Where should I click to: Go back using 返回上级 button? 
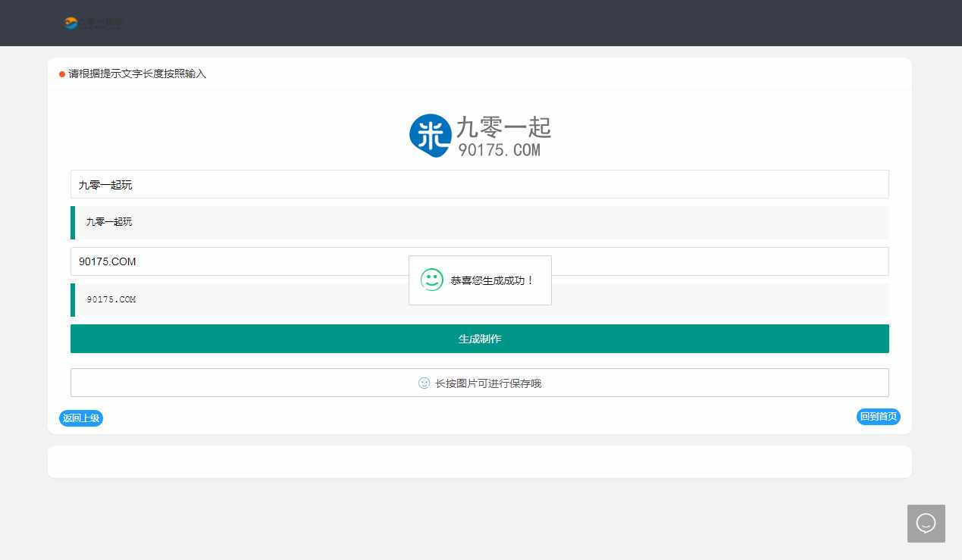pos(81,418)
